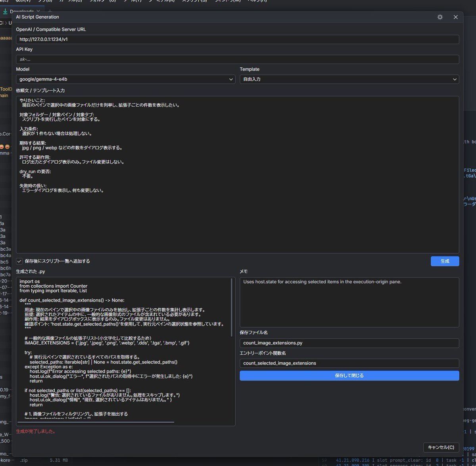Click the キャンセル(C) button
The image size is (476, 466).
pos(441,447)
